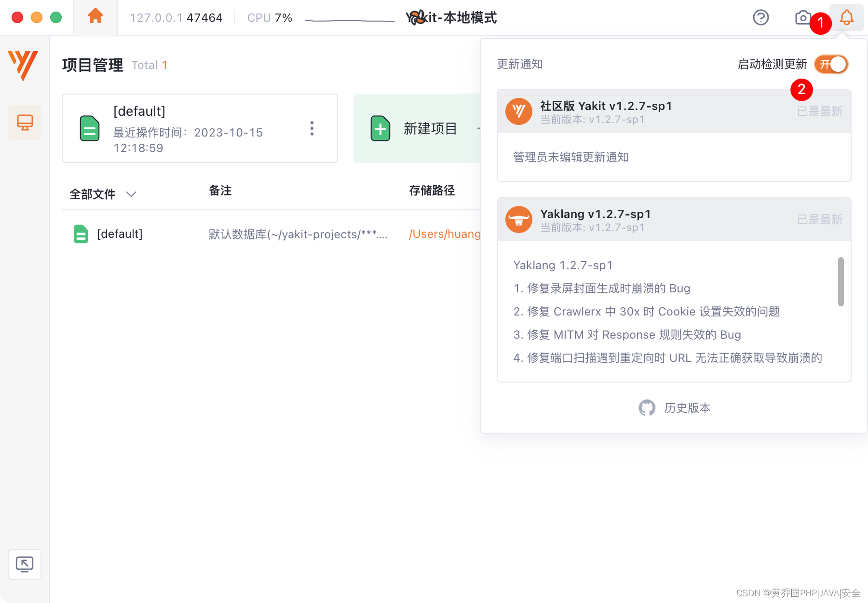Click the 默认数据库 remark cell
This screenshot has height=603, width=868.
click(x=298, y=234)
